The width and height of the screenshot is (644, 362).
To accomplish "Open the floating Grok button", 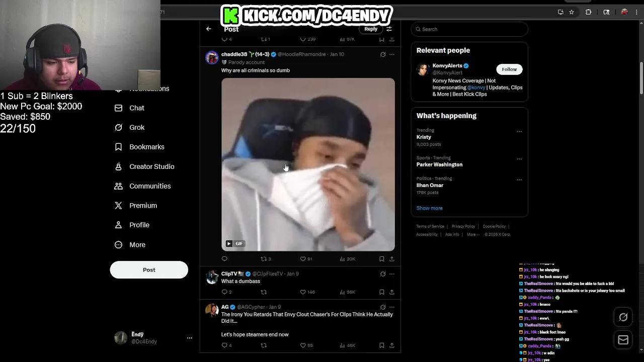I will 623,317.
